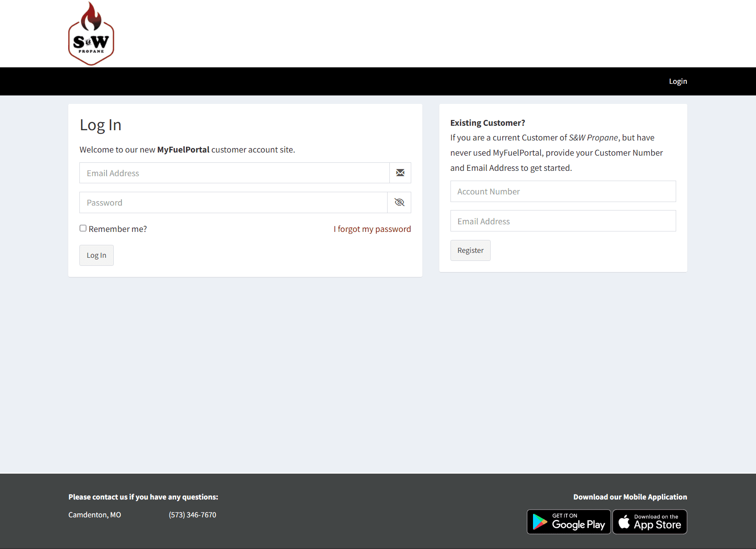This screenshot has width=756, height=549.
Task: Focus the Email Address field in Log In form
Action: pyautogui.click(x=235, y=173)
